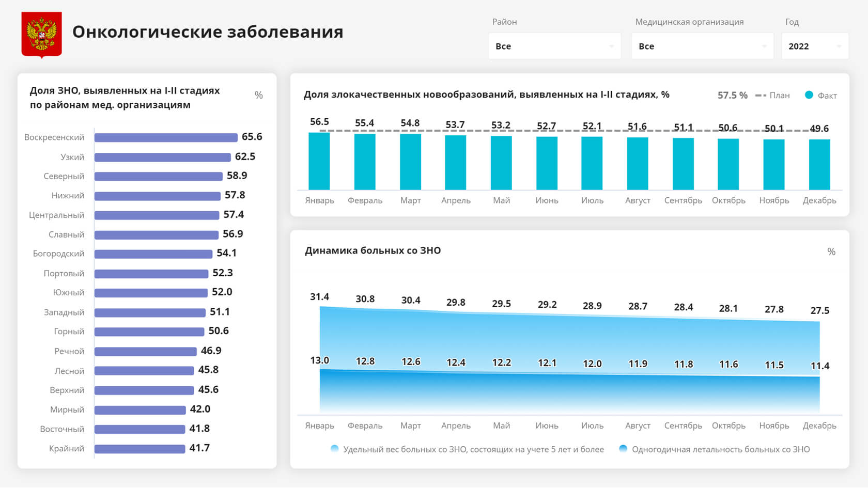Click the Северный bar valued 58.9
Image resolution: width=868 pixels, height=488 pixels.
pyautogui.click(x=159, y=176)
